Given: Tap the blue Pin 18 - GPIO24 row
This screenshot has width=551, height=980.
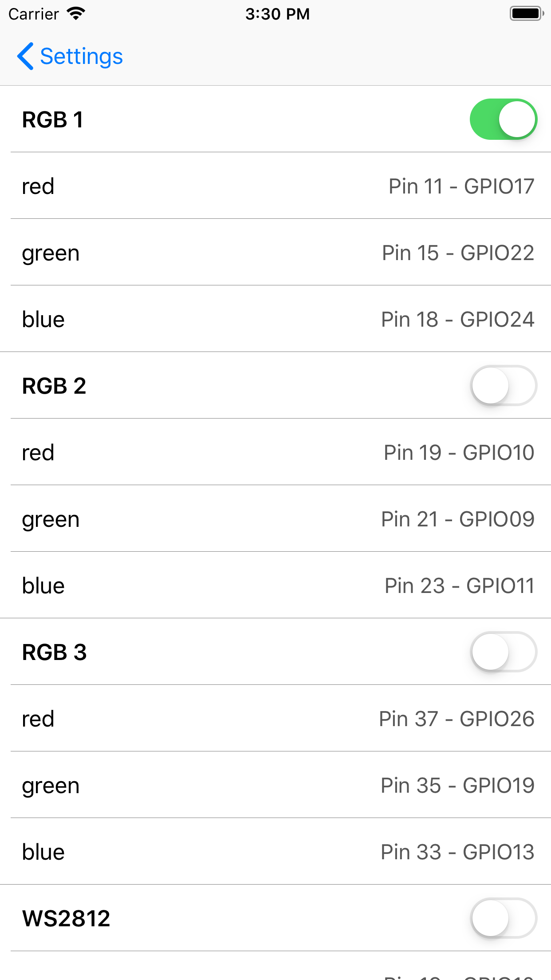Looking at the screenshot, I should point(275,319).
